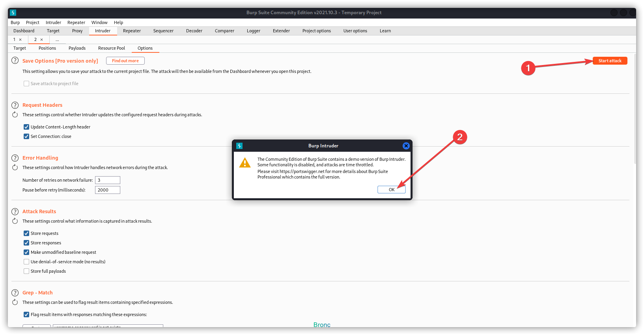The image size is (644, 335).
Task: Switch to the main Target tool tab
Action: 53,31
